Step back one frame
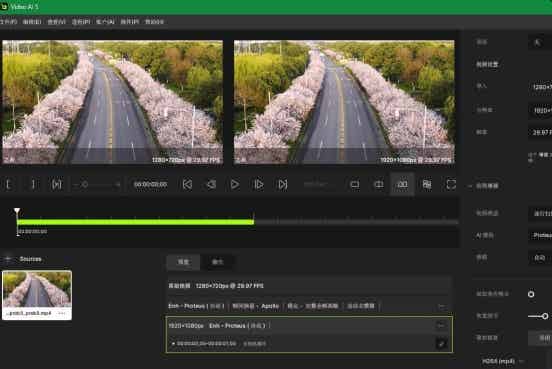This screenshot has height=369, width=552. [211, 184]
